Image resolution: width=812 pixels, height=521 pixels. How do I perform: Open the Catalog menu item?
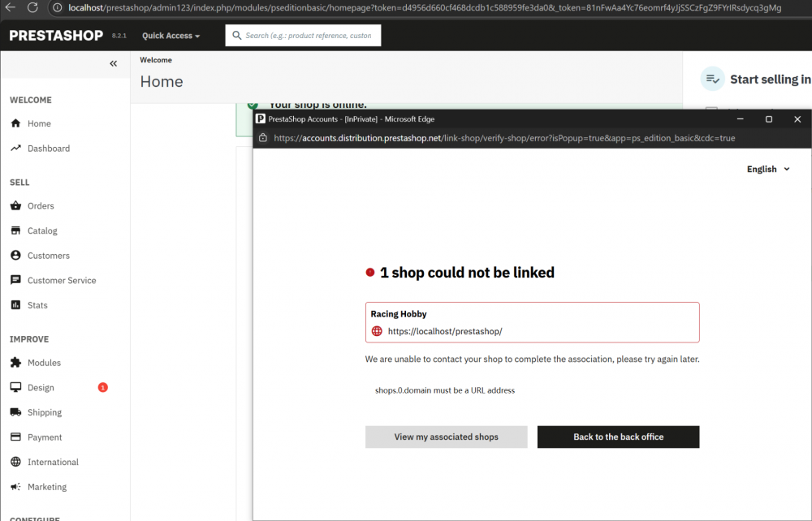click(42, 230)
